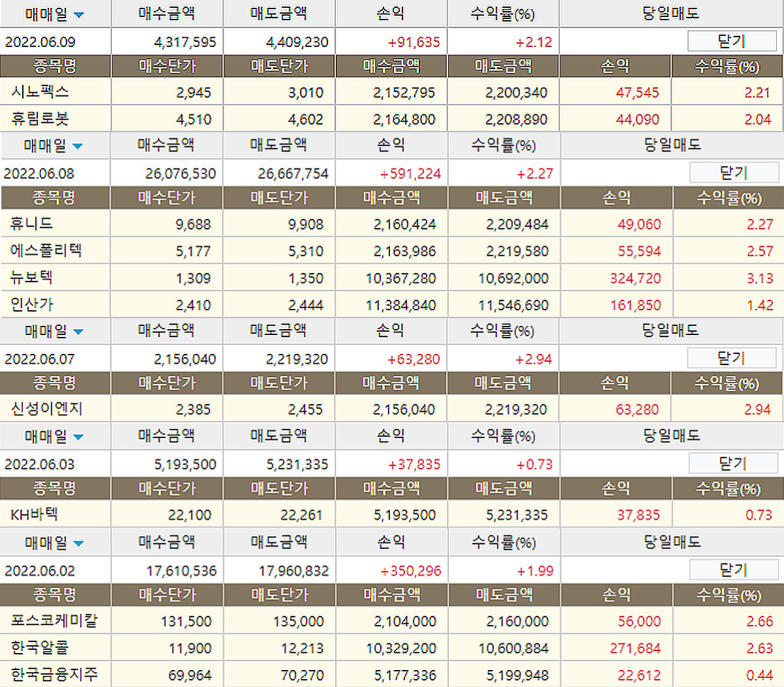
Task: Click the 신성이엔지 stock name
Action: [46, 409]
